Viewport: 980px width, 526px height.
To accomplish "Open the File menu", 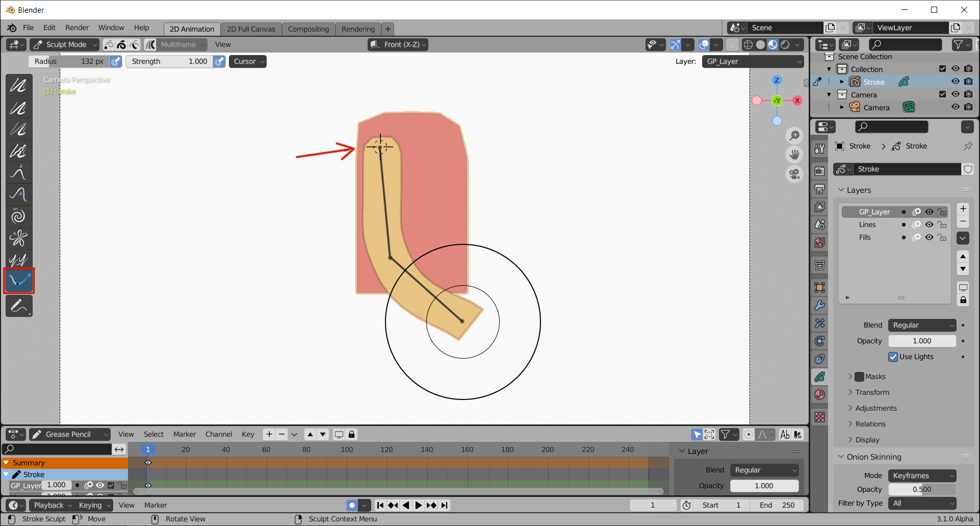I will [x=28, y=28].
